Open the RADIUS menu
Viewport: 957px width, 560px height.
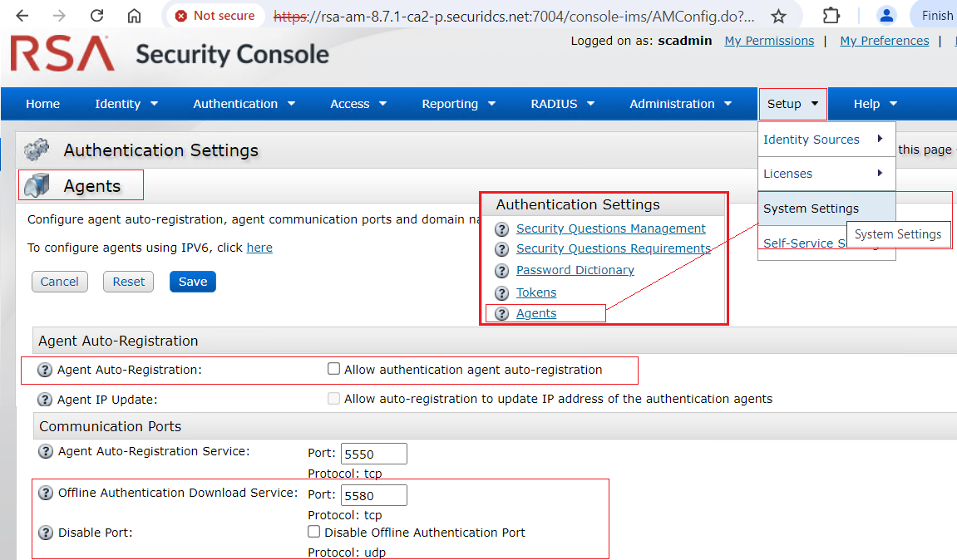(562, 104)
